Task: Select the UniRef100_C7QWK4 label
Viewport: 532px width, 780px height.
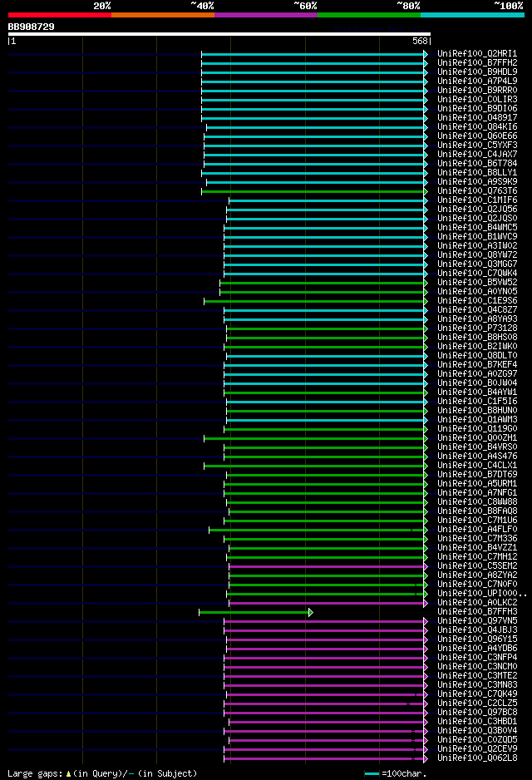Action: tap(477, 273)
